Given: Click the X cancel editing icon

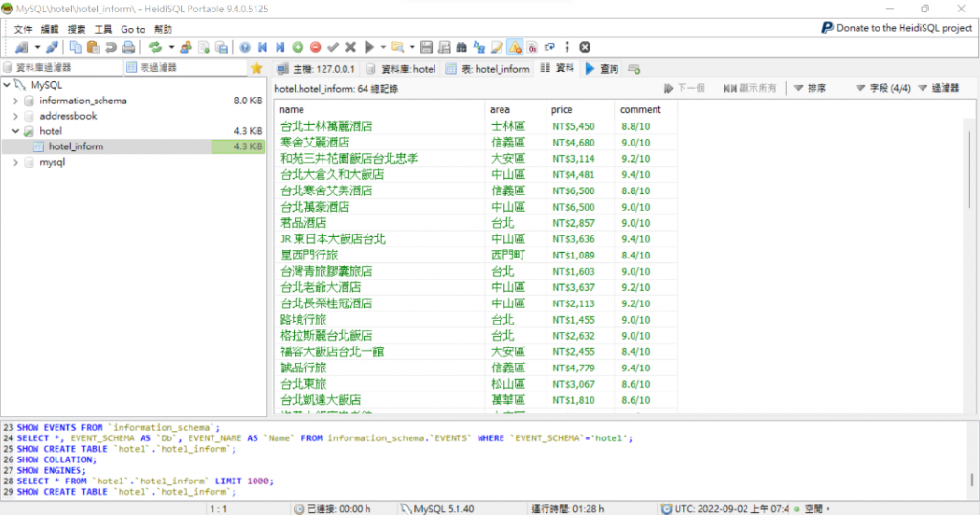Looking at the screenshot, I should click(350, 48).
